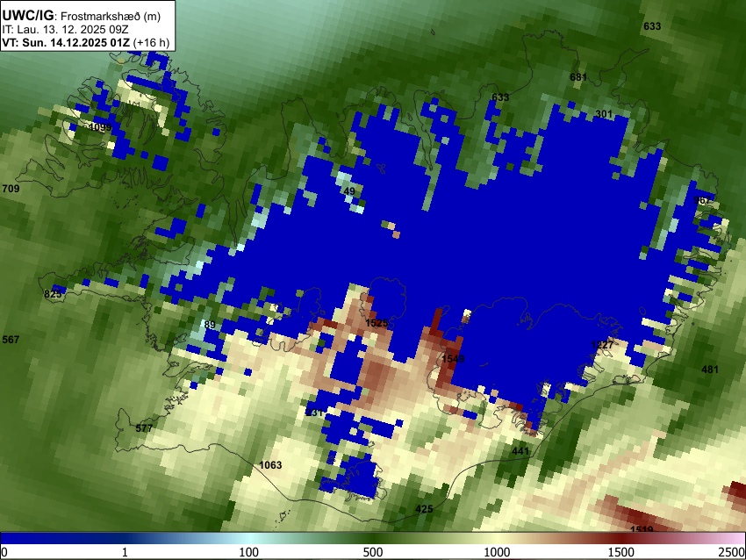The height and width of the screenshot is (560, 746).
Task: Click the 'VT: Sun. 14.12.2025 01Z' valid time
Action: pos(66,43)
